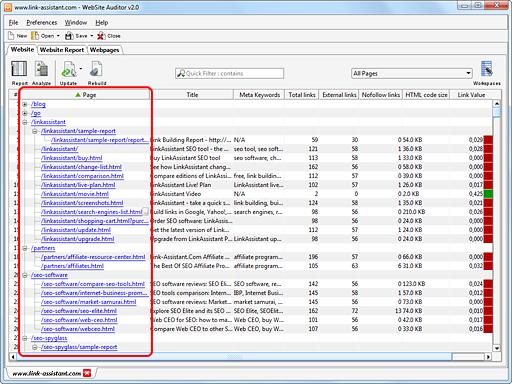Sort by the Link Value column header

(x=471, y=95)
